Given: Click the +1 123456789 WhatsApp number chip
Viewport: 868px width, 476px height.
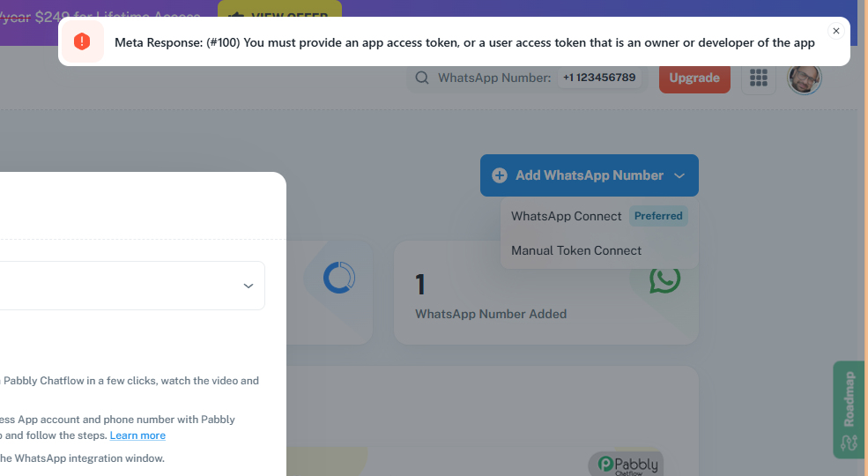Looking at the screenshot, I should pyautogui.click(x=599, y=78).
